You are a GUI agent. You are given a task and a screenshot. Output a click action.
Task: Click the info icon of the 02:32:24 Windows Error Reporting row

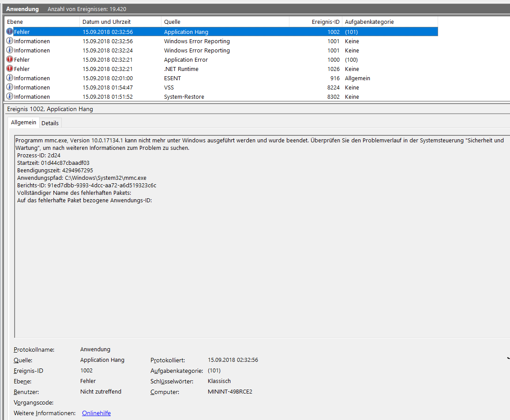click(10, 50)
